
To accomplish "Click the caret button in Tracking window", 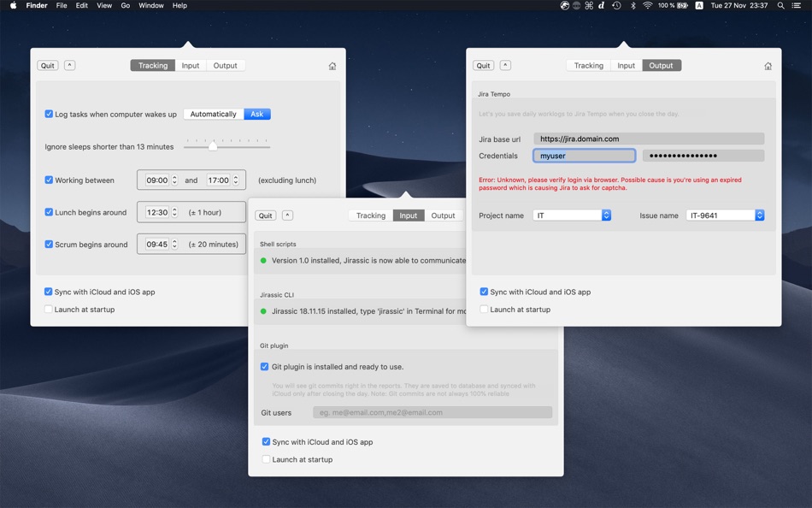I will coord(70,65).
